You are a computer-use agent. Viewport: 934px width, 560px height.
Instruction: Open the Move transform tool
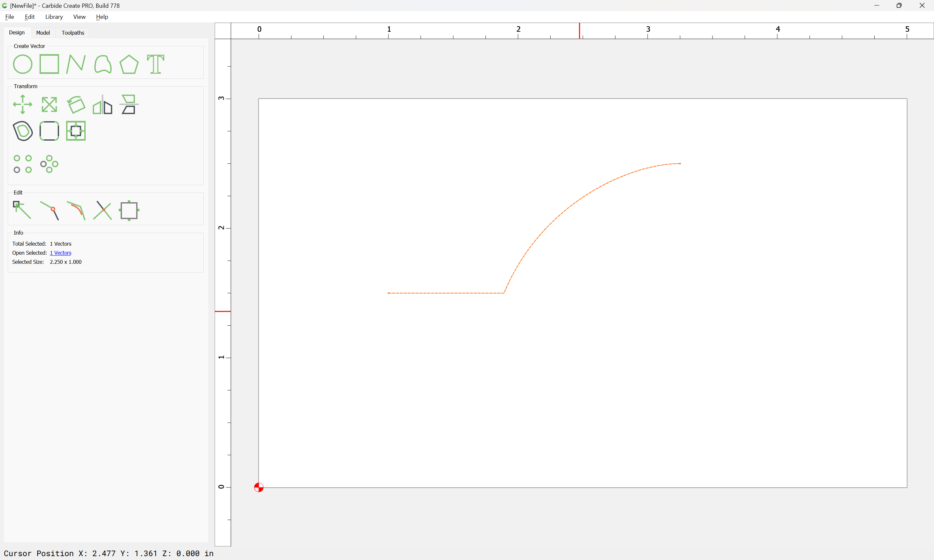pyautogui.click(x=23, y=105)
